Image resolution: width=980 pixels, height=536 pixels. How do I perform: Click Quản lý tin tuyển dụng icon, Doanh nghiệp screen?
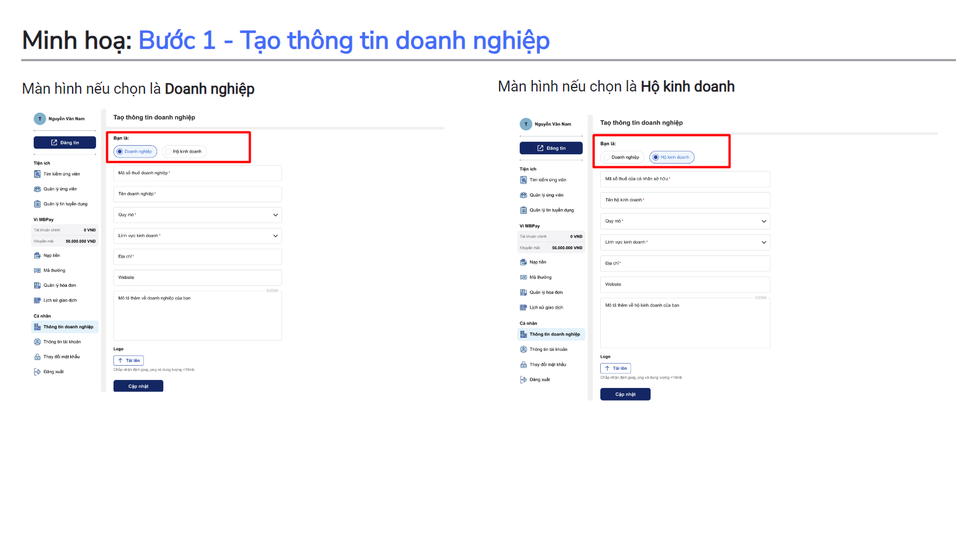(x=37, y=204)
